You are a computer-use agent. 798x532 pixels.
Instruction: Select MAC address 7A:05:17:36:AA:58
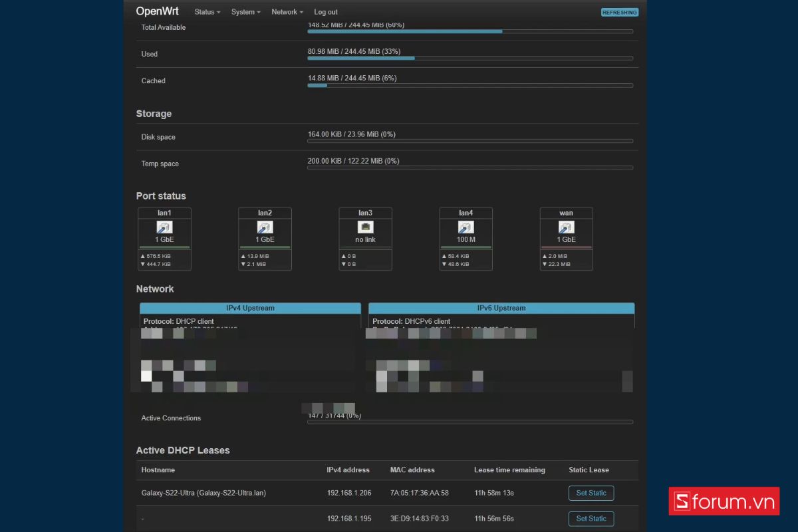coord(420,493)
